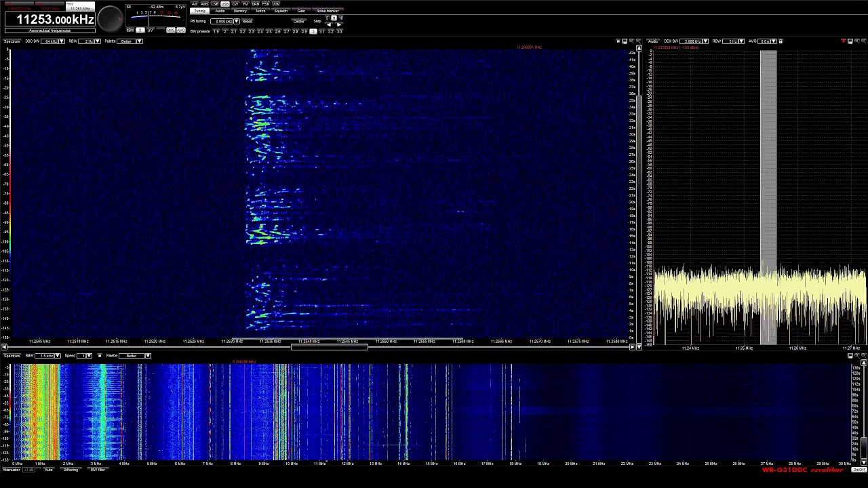Open the lower Palette dropdown
This screenshot has height=488, width=868.
tap(148, 356)
